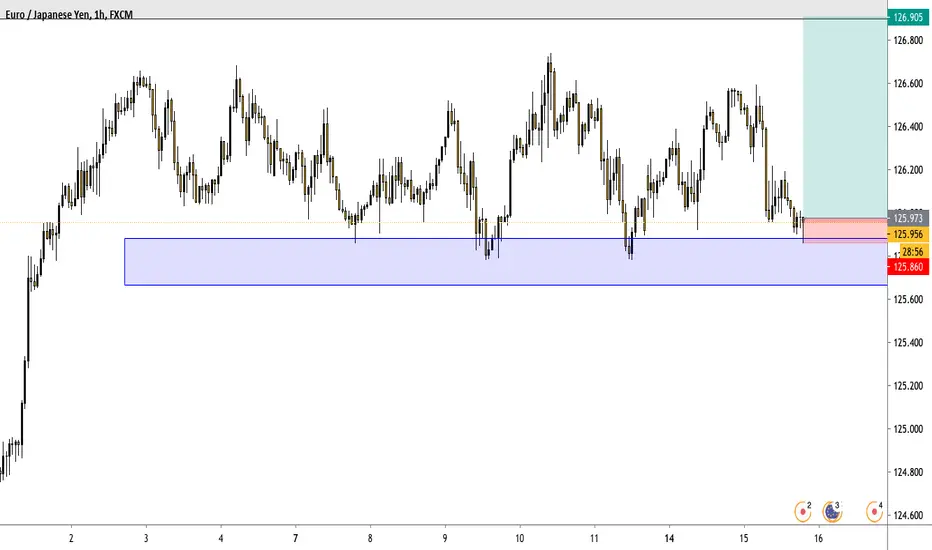
Task: Click the 125.600 price axis label
Action: pos(908,300)
